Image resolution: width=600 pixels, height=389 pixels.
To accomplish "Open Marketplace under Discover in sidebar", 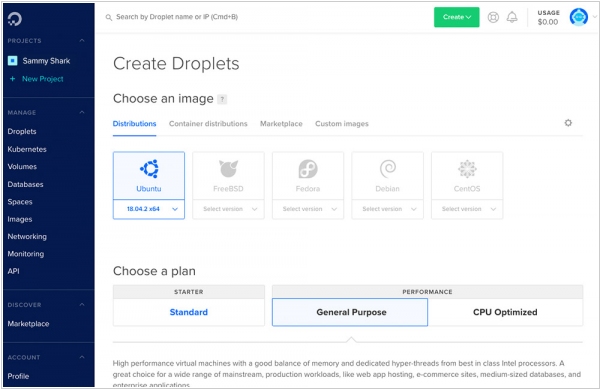I will [x=28, y=324].
